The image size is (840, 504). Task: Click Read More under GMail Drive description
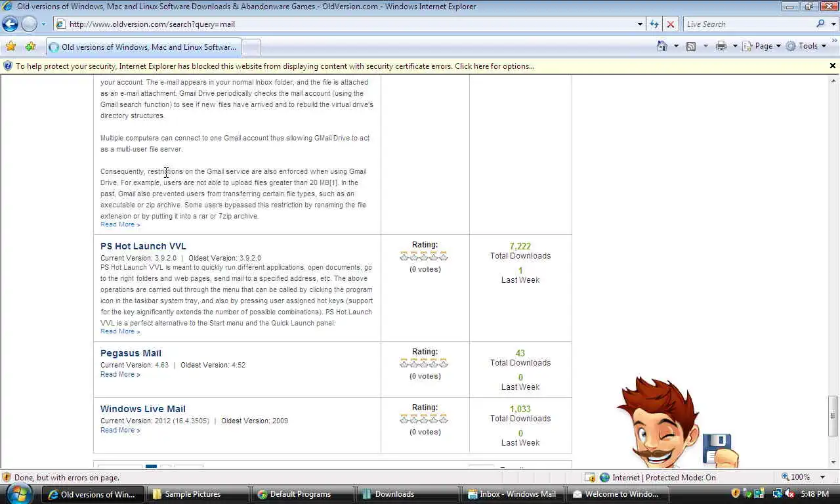pos(120,224)
